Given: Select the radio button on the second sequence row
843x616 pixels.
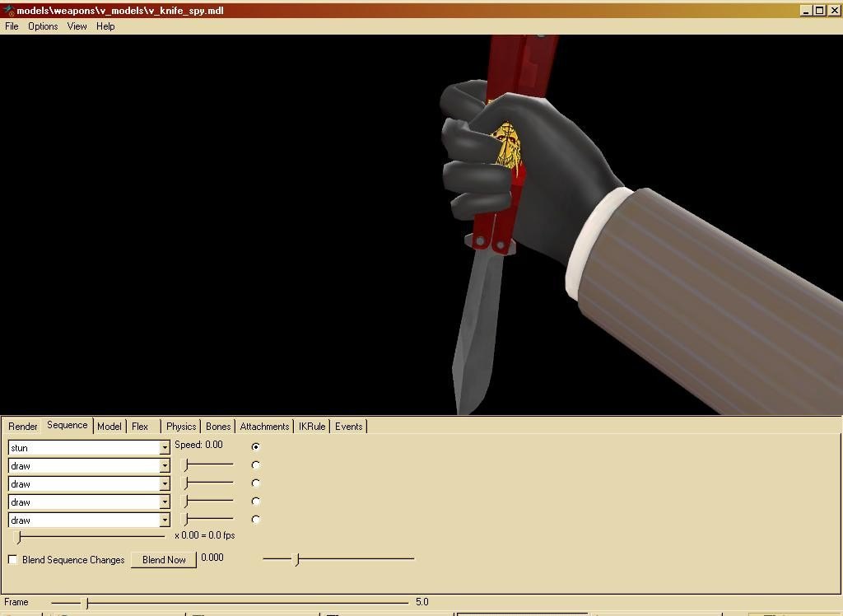Looking at the screenshot, I should (256, 465).
